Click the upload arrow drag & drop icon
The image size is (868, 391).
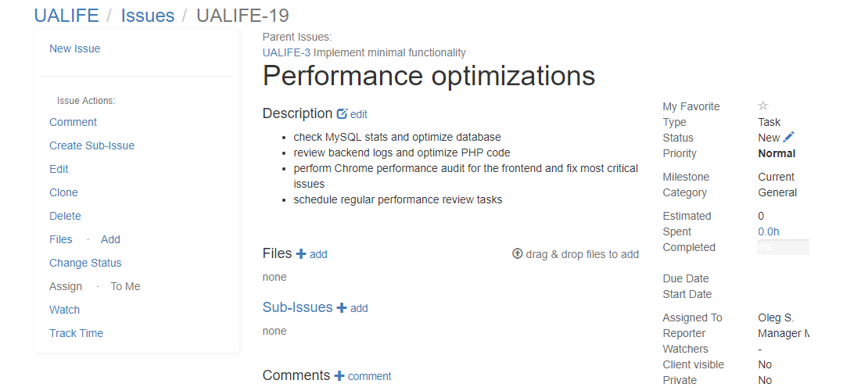click(517, 253)
